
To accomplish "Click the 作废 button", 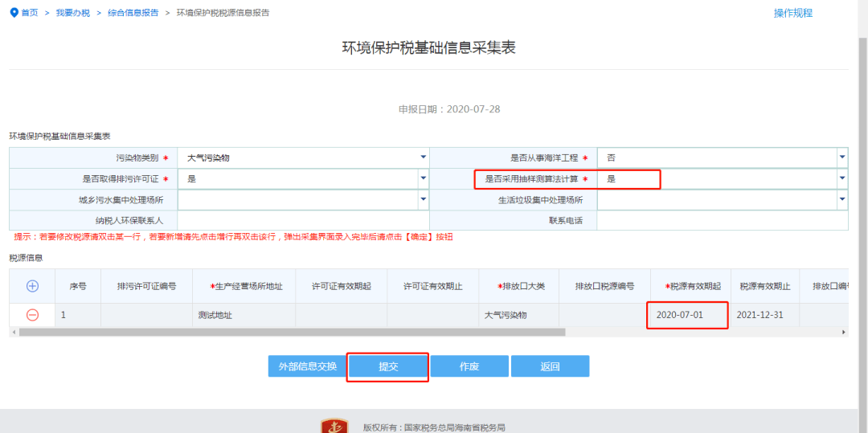I will pyautogui.click(x=469, y=366).
